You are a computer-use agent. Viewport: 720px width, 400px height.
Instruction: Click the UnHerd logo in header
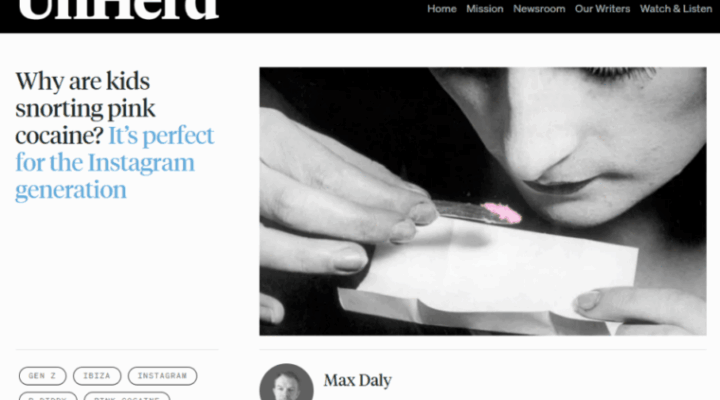coord(118,9)
